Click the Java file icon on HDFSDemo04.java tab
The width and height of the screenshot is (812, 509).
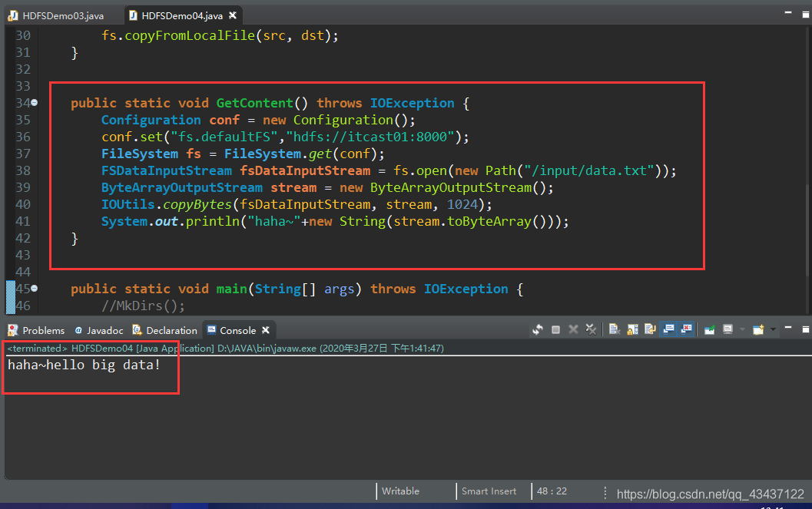pyautogui.click(x=133, y=15)
